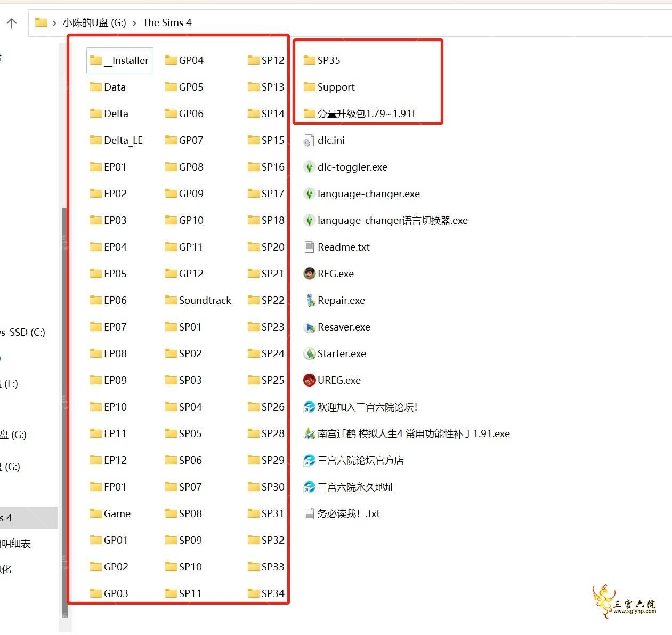Viewport: 672px width, 635px height.
Task: Select the highlighted Sims 4 sidebar entry
Action: 29,518
